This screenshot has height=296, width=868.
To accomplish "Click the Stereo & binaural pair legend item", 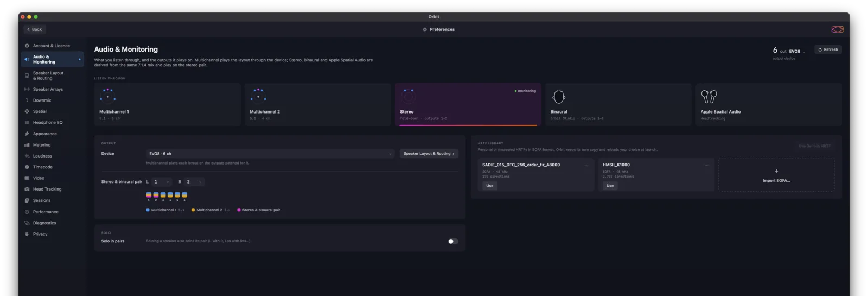I will (x=259, y=210).
